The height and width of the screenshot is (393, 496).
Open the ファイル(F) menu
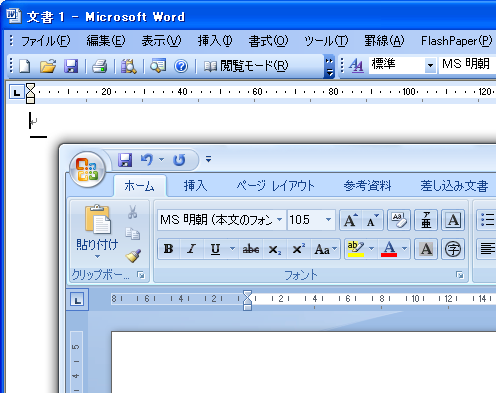[x=46, y=41]
